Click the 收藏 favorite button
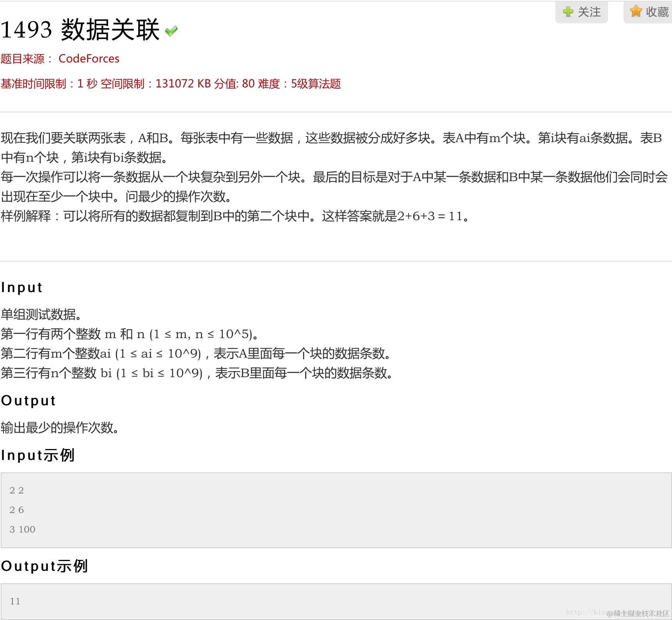This screenshot has height=620, width=672. coord(649,12)
